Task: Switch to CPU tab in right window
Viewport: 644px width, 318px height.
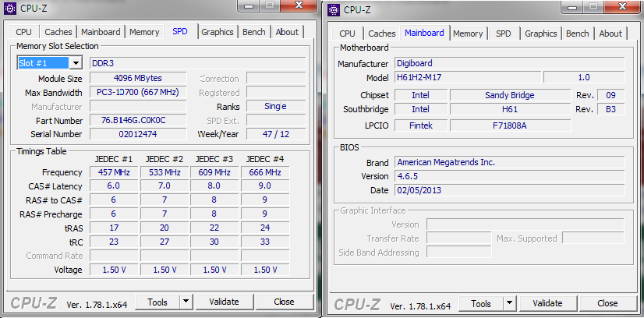Action: click(x=348, y=34)
